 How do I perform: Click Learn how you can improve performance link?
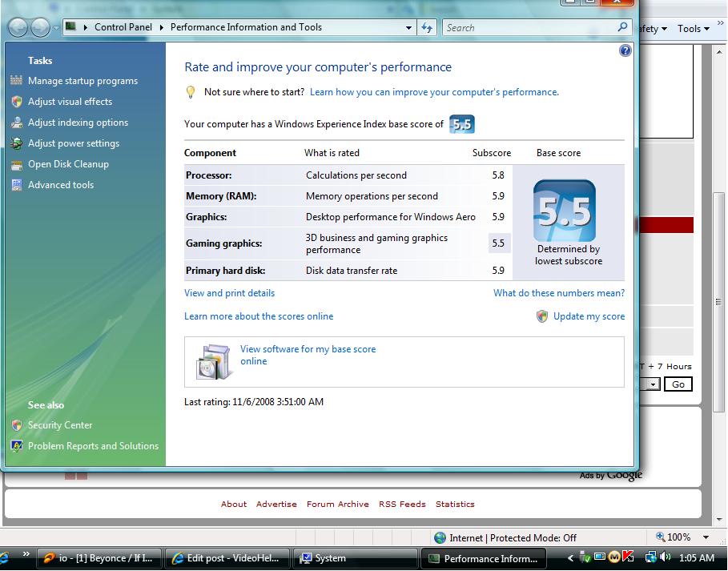(434, 92)
